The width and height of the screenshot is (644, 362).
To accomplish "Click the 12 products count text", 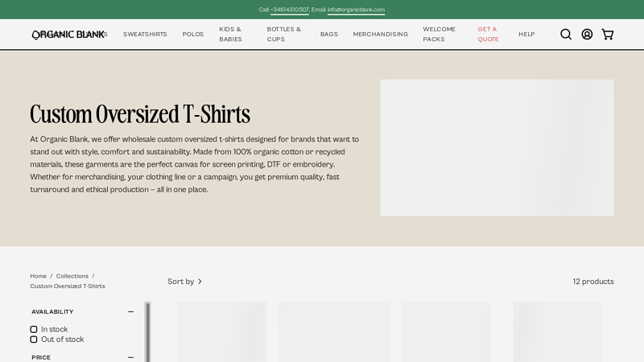I will point(593,282).
